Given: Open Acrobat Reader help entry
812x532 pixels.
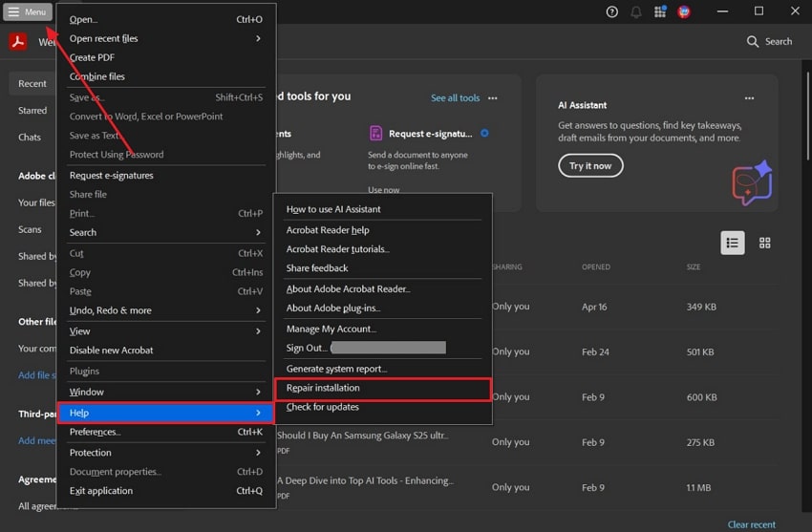Looking at the screenshot, I should (383, 230).
